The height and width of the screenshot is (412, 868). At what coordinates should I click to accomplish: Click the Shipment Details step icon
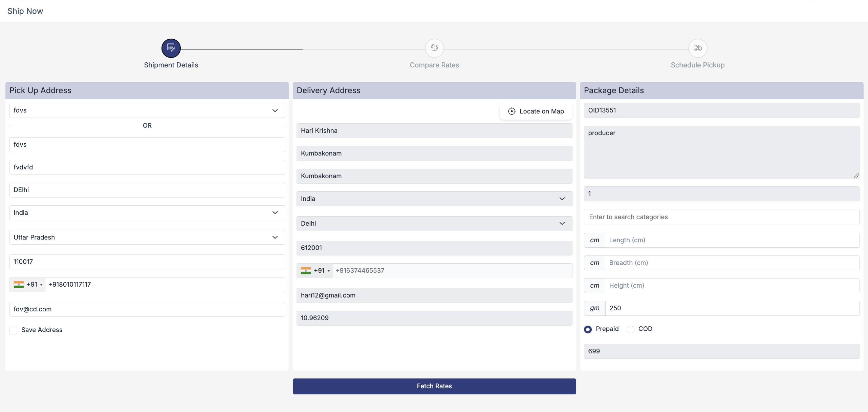click(171, 48)
